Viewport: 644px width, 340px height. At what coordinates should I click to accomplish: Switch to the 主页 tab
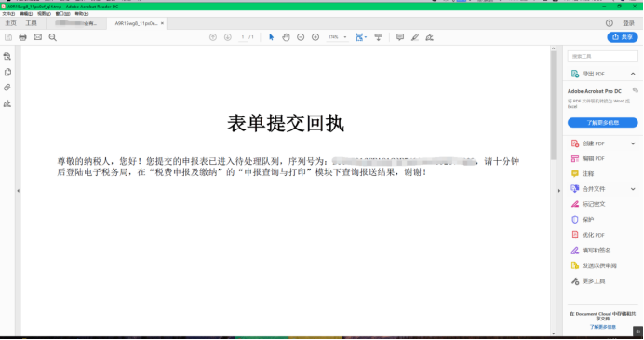point(10,23)
